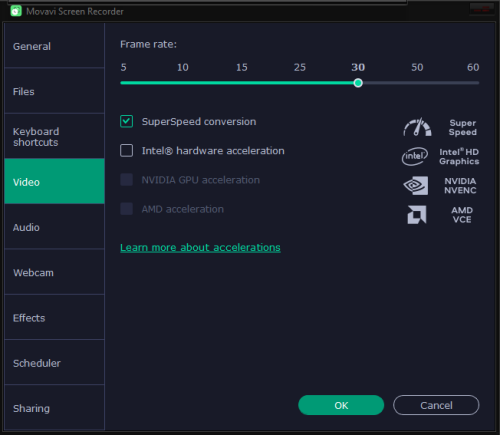The image size is (500, 435).
Task: Click the NVIDIA eye logo icon
Action: click(x=416, y=186)
